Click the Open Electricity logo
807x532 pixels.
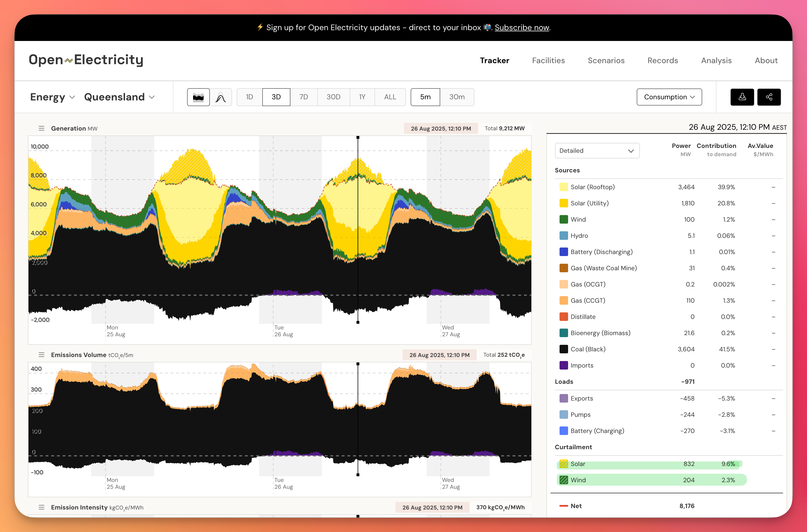tap(86, 60)
